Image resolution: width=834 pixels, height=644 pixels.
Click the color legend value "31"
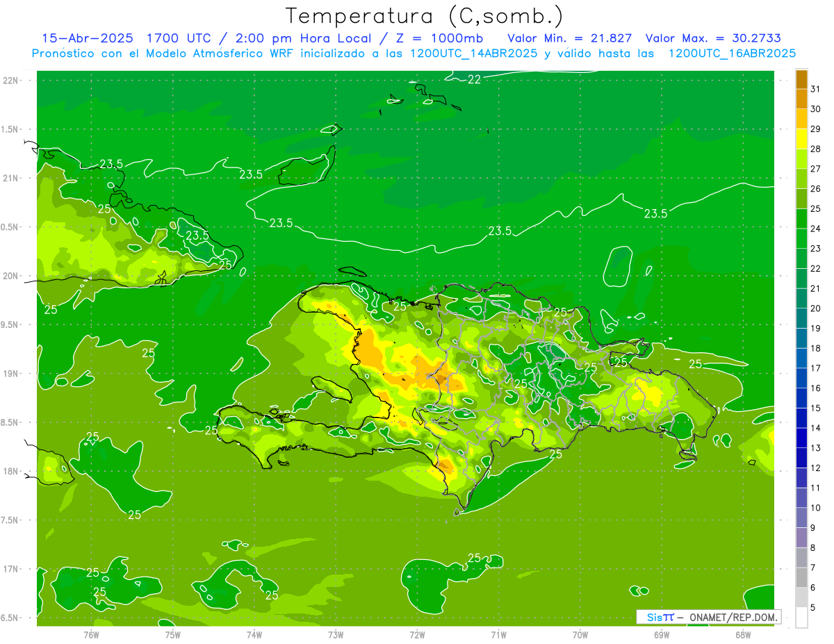816,89
